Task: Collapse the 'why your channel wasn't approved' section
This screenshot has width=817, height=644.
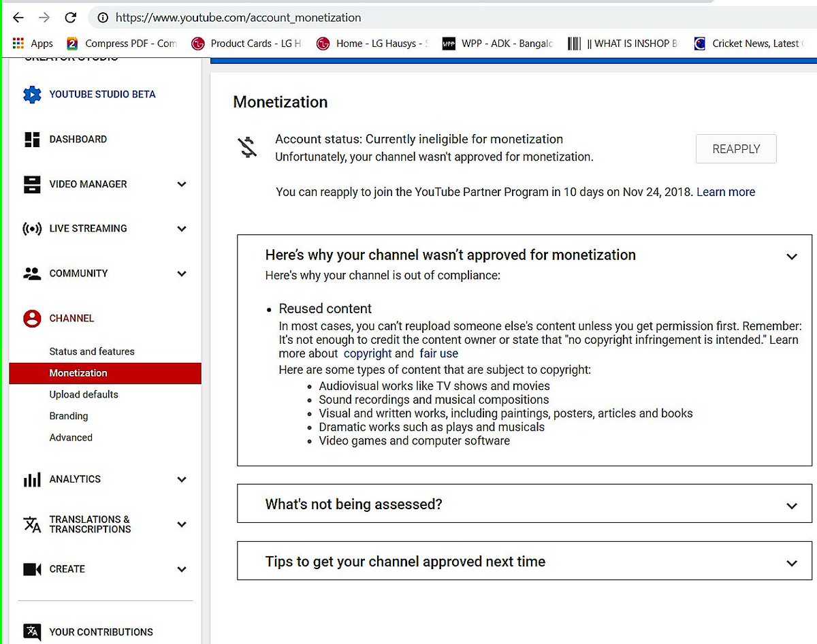Action: (x=792, y=257)
